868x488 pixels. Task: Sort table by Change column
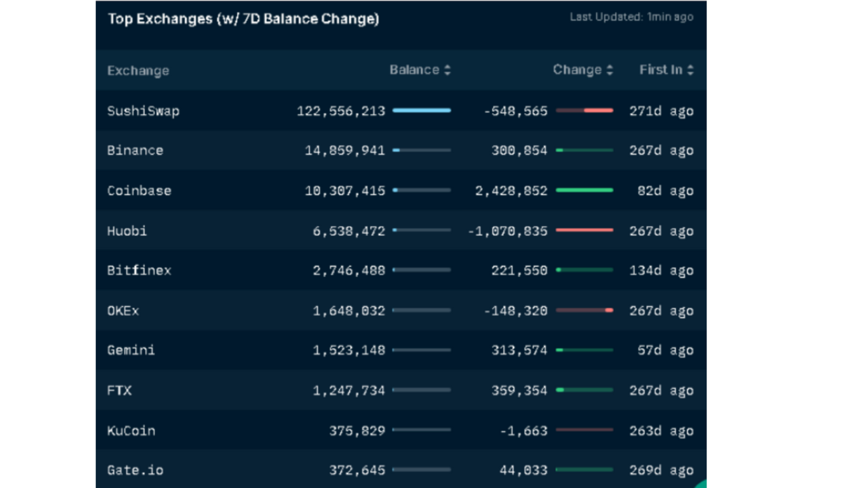tap(582, 70)
